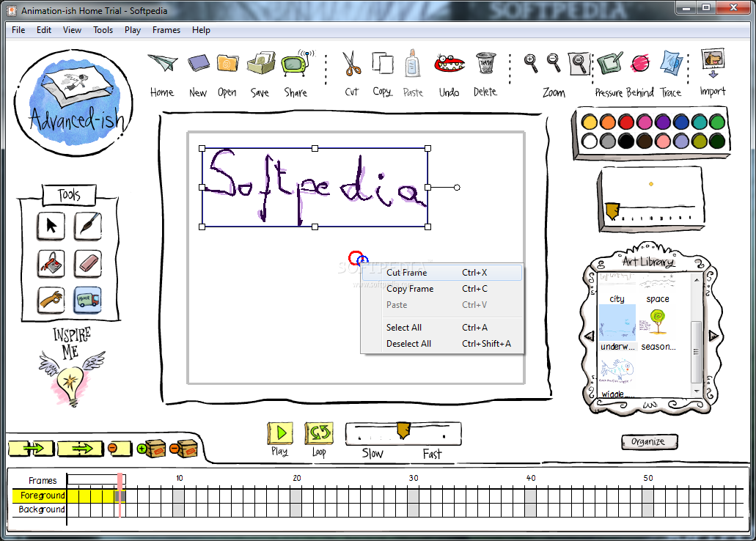Viewport: 756px width, 541px height.
Task: Open the File menu
Action: coord(18,30)
